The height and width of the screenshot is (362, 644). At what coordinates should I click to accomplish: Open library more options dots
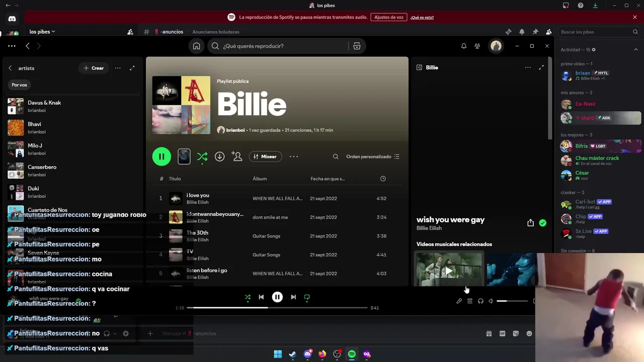coord(118,68)
